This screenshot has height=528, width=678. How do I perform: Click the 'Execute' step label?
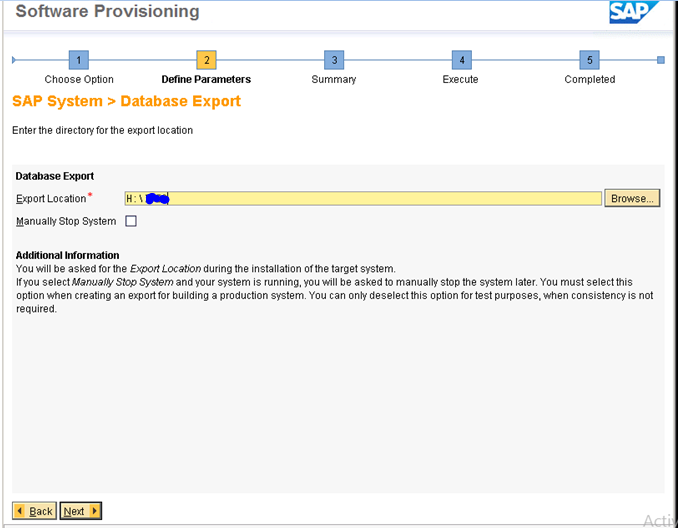coord(461,79)
